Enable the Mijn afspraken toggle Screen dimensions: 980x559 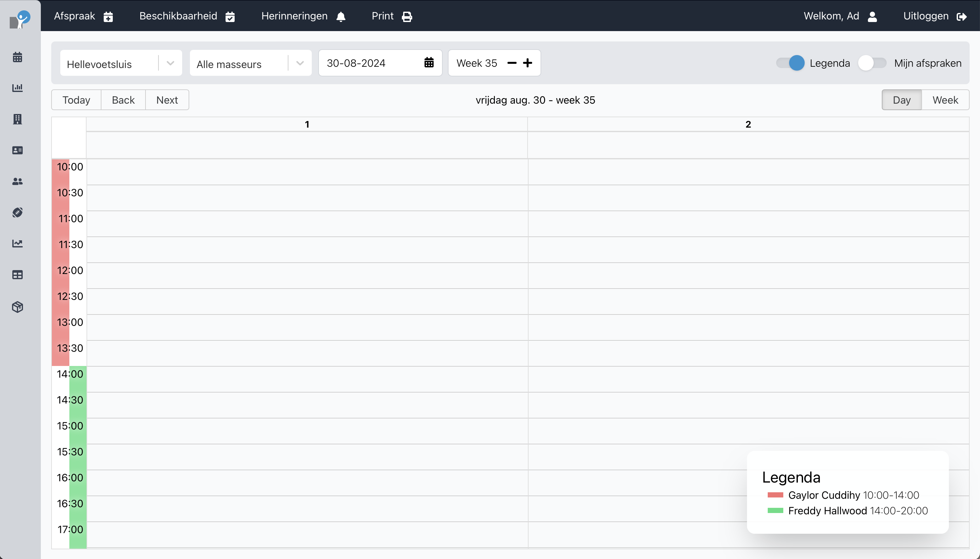click(872, 63)
